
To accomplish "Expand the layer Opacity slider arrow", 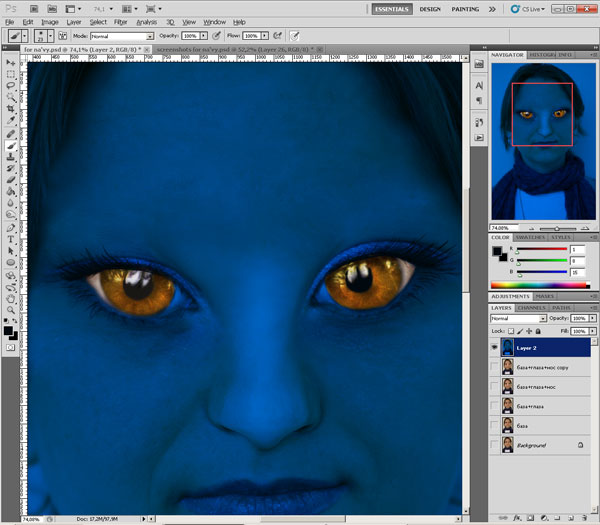I will (592, 318).
